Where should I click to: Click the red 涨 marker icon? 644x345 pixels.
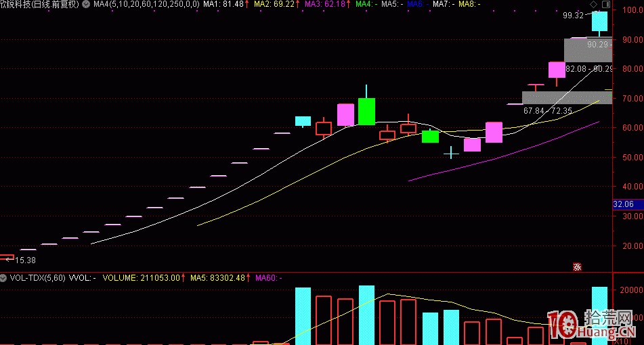click(577, 267)
